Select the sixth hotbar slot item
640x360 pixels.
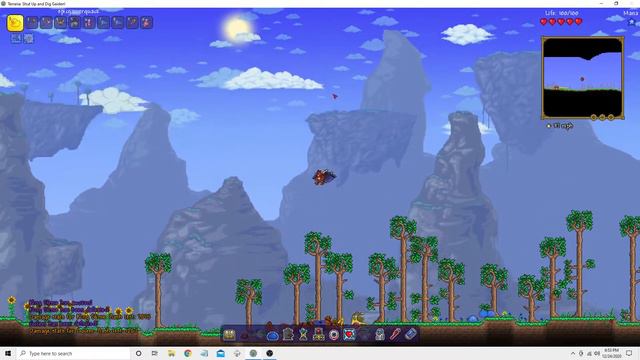[89, 22]
